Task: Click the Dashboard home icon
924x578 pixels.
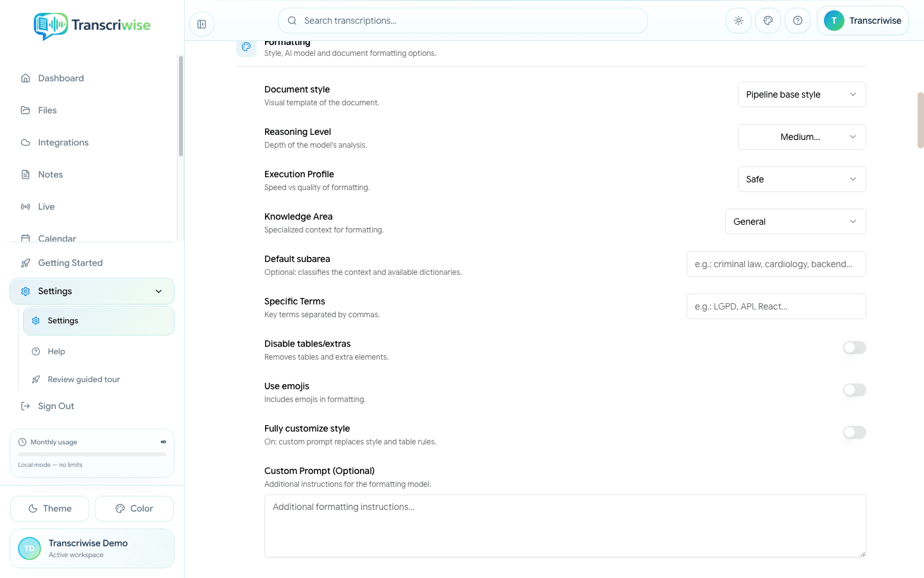Action: tap(26, 78)
